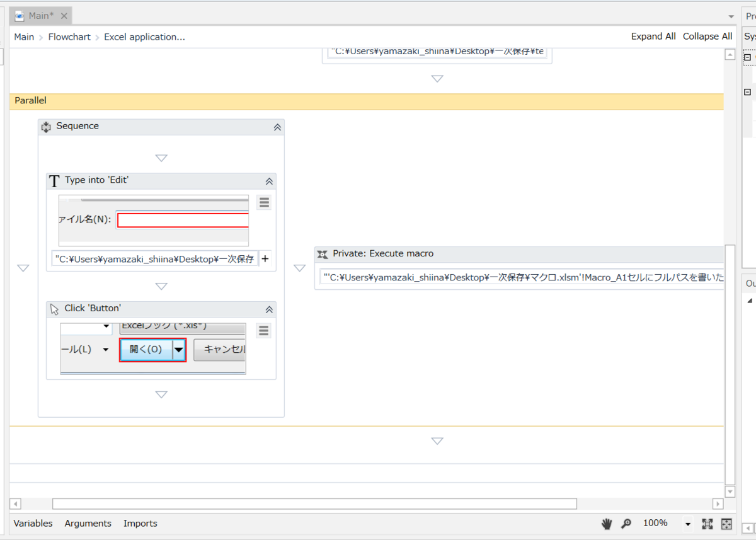
Task: Open the zoom percentage dropdown
Action: (x=687, y=524)
